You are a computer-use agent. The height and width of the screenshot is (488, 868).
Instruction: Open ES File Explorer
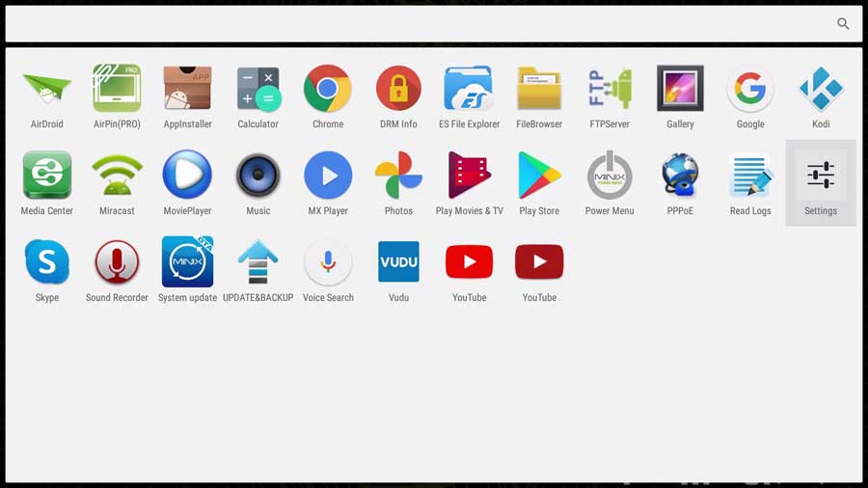pyautogui.click(x=469, y=89)
